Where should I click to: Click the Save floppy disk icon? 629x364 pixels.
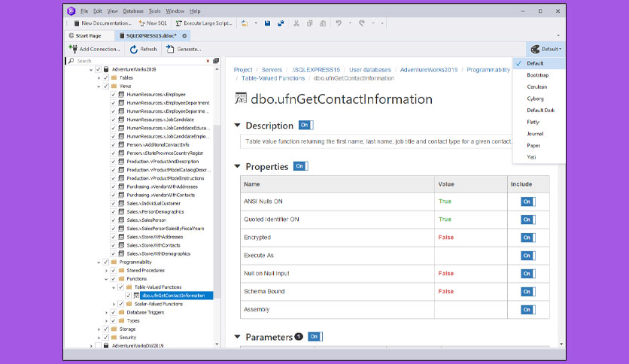pyautogui.click(x=268, y=23)
